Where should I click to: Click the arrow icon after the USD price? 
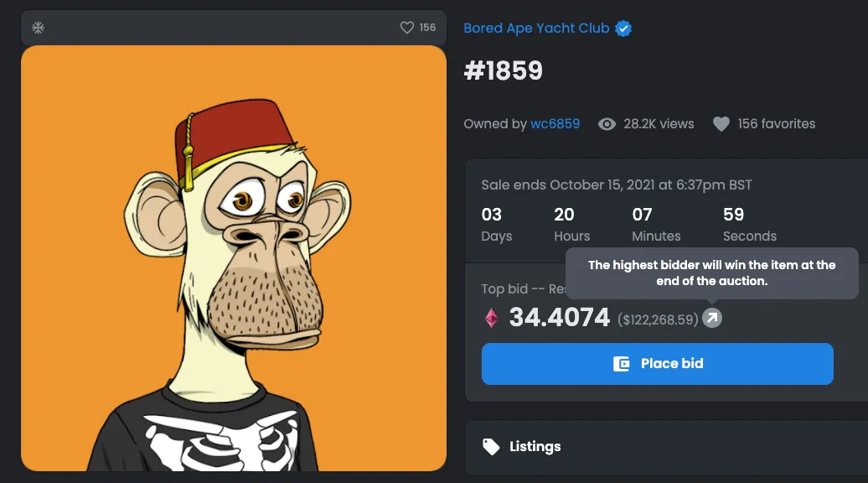tap(712, 318)
